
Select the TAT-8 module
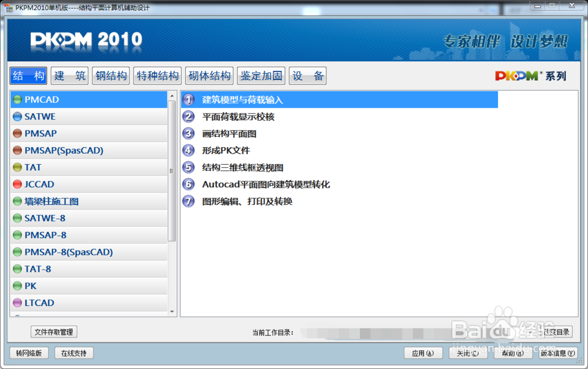tap(89, 269)
